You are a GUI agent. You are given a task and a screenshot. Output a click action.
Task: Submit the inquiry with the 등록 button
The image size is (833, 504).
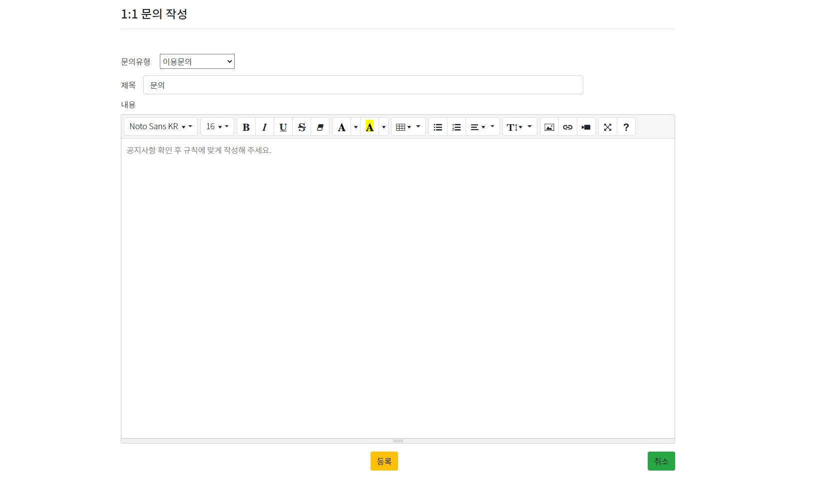(x=384, y=461)
